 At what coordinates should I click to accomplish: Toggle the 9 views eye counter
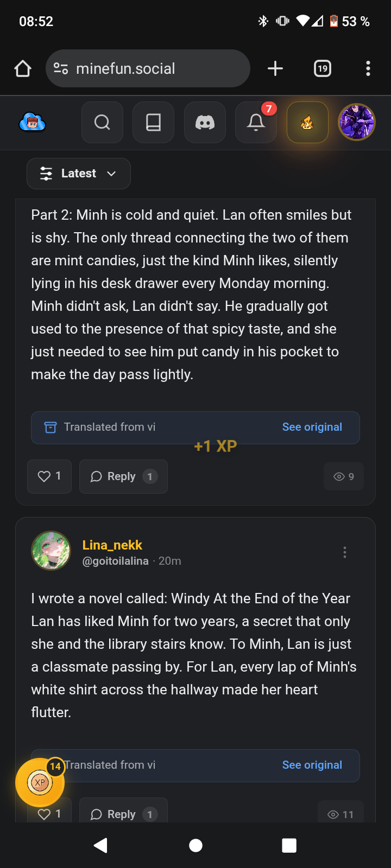tap(344, 476)
